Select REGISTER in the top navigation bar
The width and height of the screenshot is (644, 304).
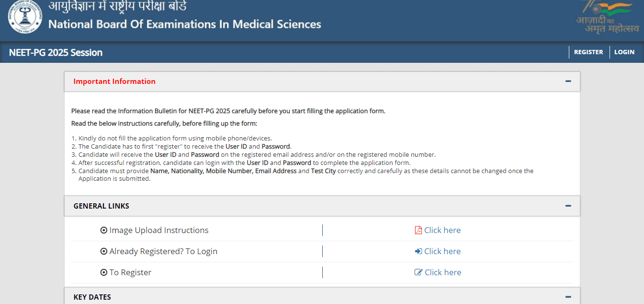588,52
